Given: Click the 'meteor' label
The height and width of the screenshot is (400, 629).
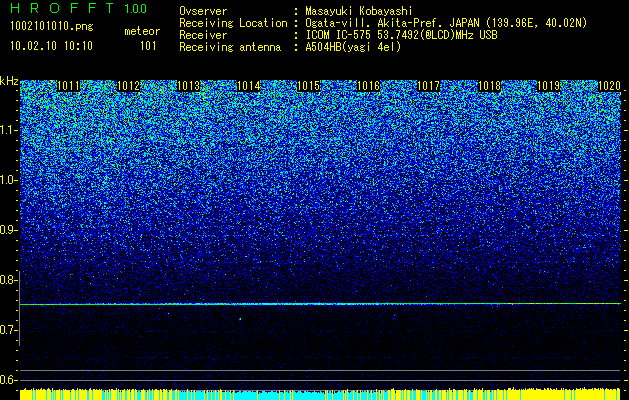Looking at the screenshot, I should coord(142,31).
